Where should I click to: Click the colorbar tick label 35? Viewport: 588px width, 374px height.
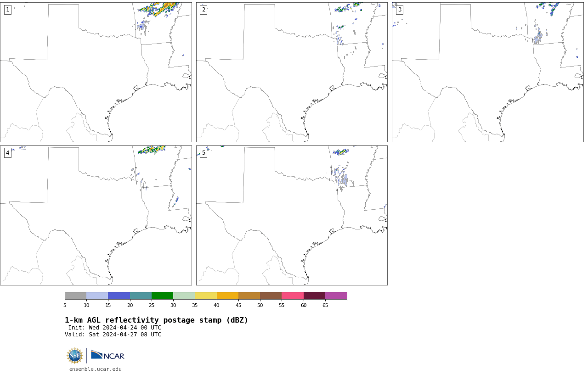[195, 305]
